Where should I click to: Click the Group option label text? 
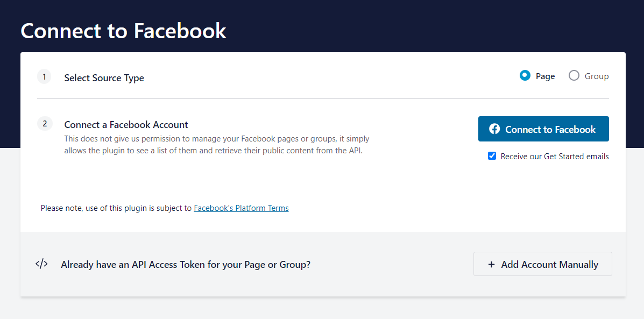597,76
